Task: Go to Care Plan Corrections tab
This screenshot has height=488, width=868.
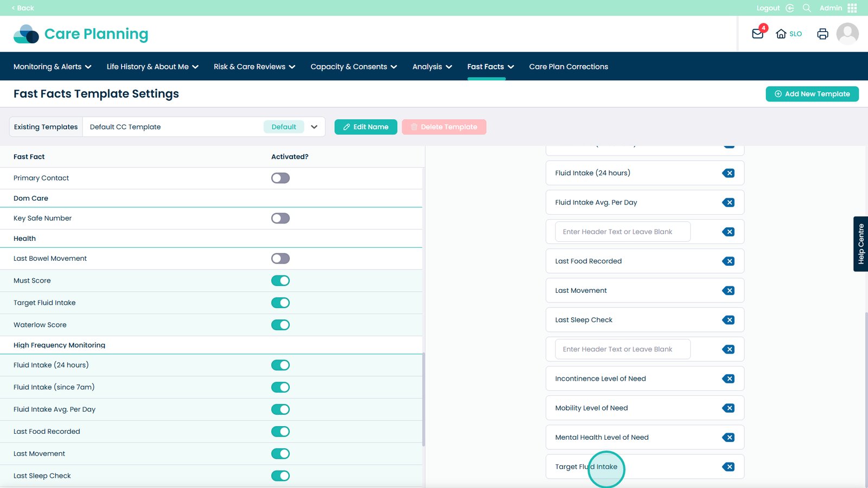Action: coord(568,67)
